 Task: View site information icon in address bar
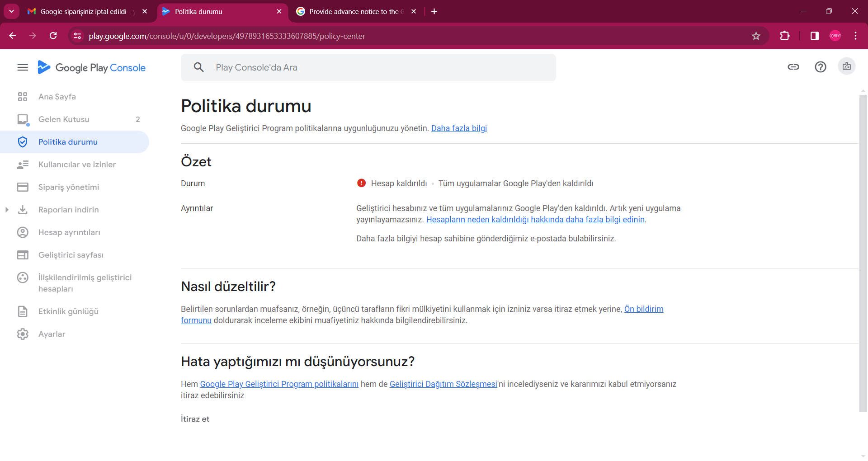[x=77, y=36]
